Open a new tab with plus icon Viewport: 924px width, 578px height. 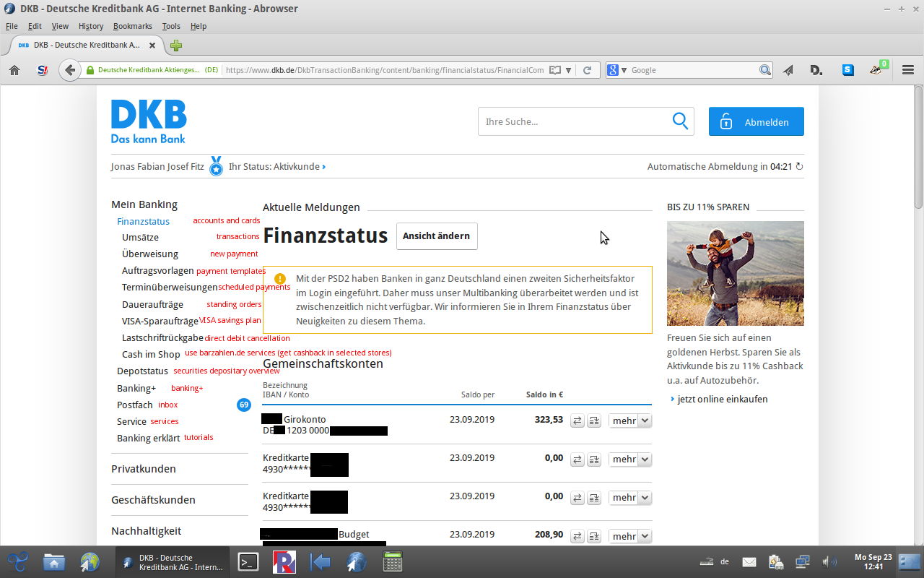tap(176, 46)
